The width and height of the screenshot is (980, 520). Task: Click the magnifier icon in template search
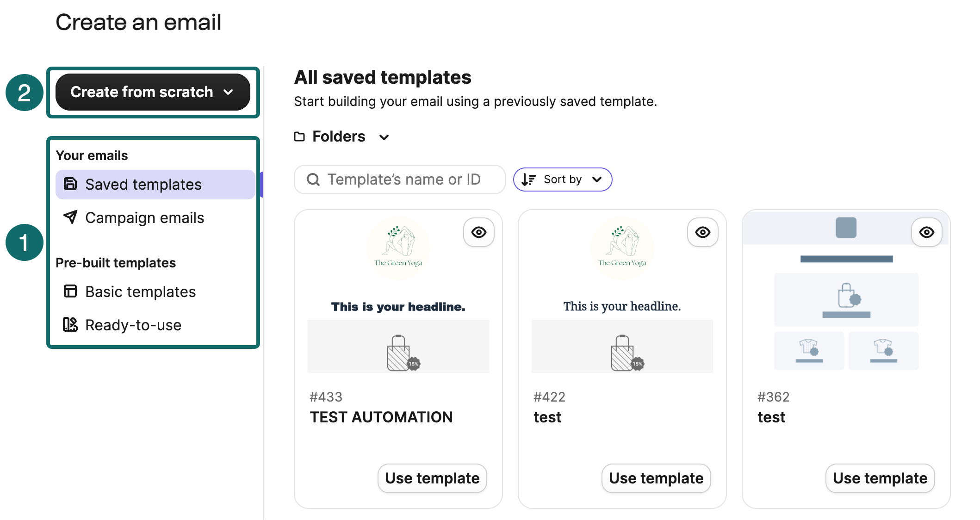[314, 180]
